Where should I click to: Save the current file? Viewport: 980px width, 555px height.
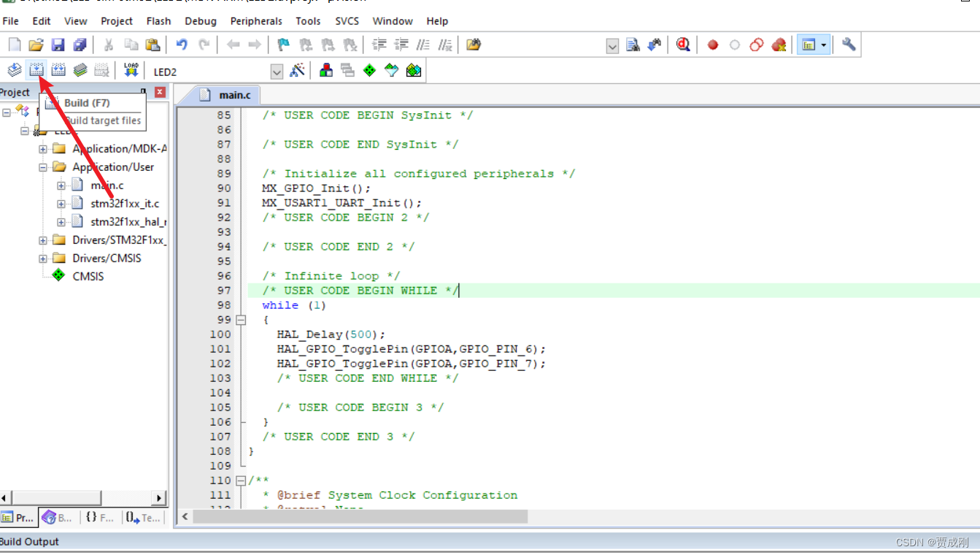pyautogui.click(x=58, y=45)
